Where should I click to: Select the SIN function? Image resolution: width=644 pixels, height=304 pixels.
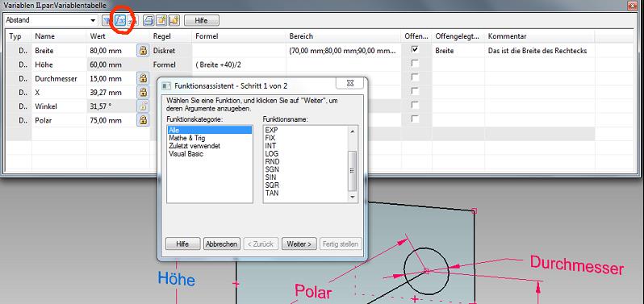270,177
